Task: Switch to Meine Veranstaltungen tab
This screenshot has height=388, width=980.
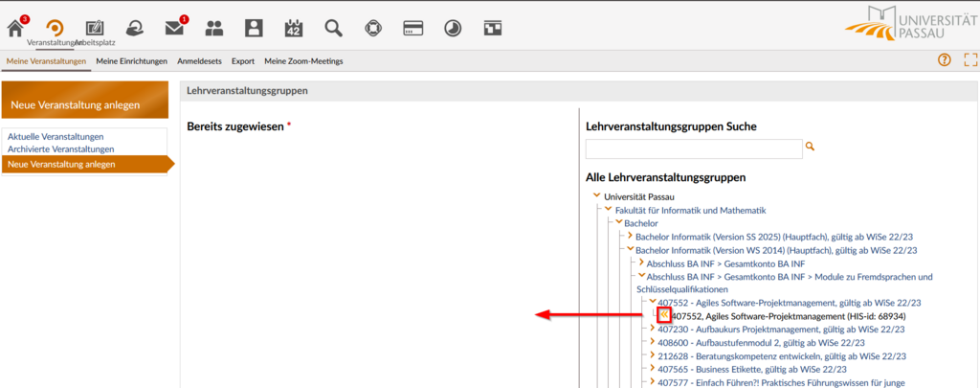Action: [46, 61]
